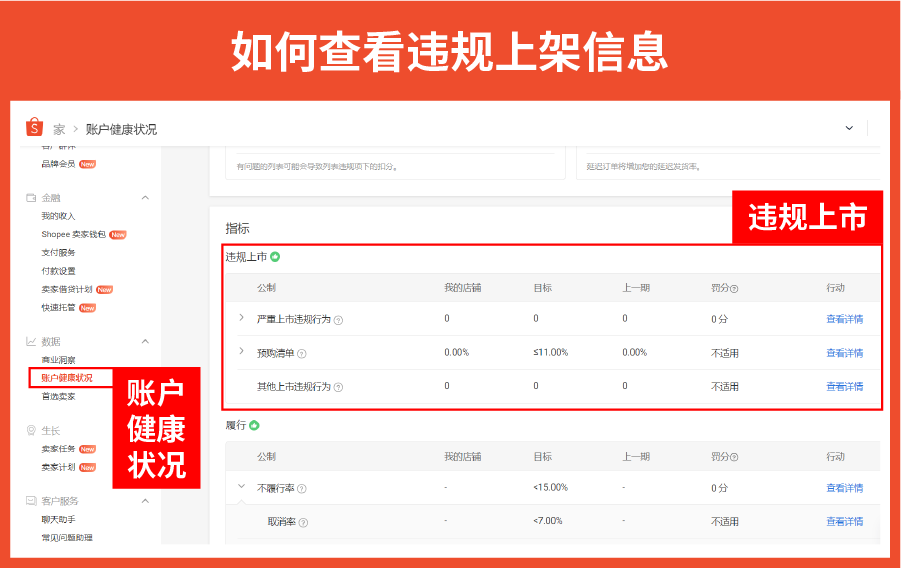Click 账户健康状况 breadcrumb title

click(121, 129)
